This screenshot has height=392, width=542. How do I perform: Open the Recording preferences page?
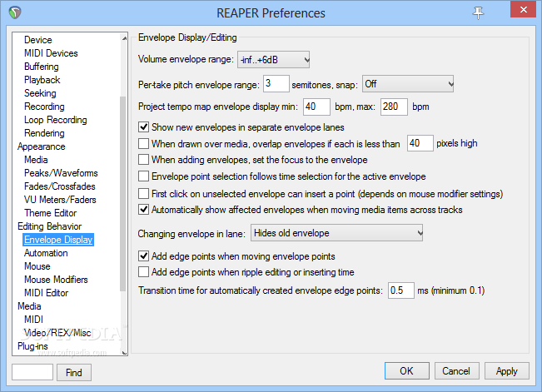[44, 107]
